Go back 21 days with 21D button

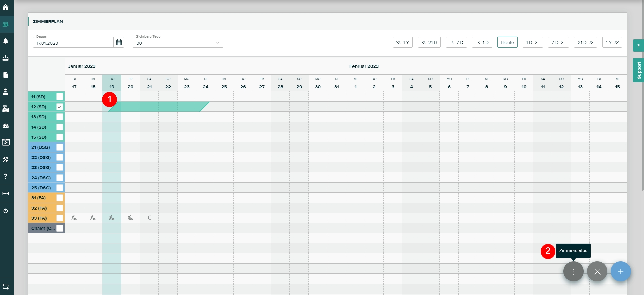pyautogui.click(x=429, y=43)
